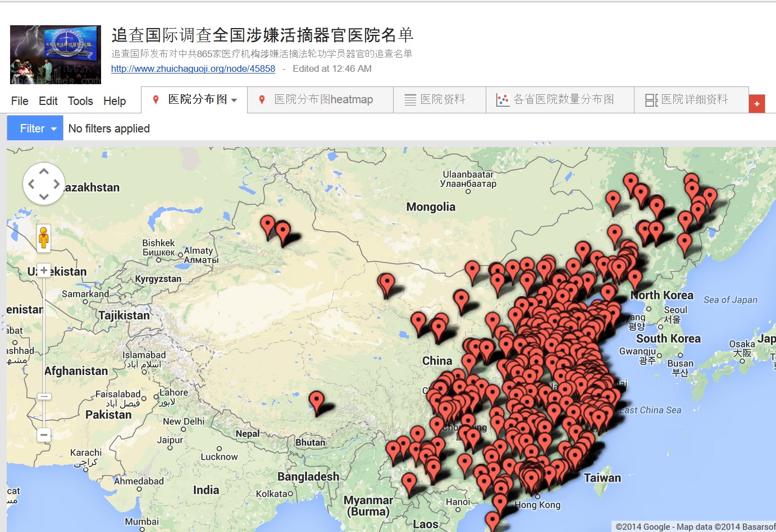
Task: Zoom in with the plus button
Action: tap(44, 270)
